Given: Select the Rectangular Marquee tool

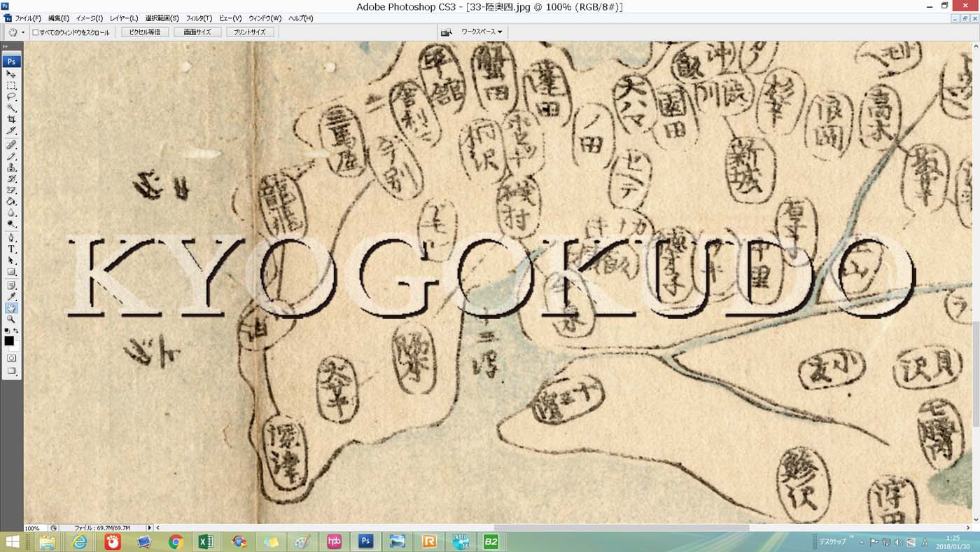Looking at the screenshot, I should (x=11, y=85).
